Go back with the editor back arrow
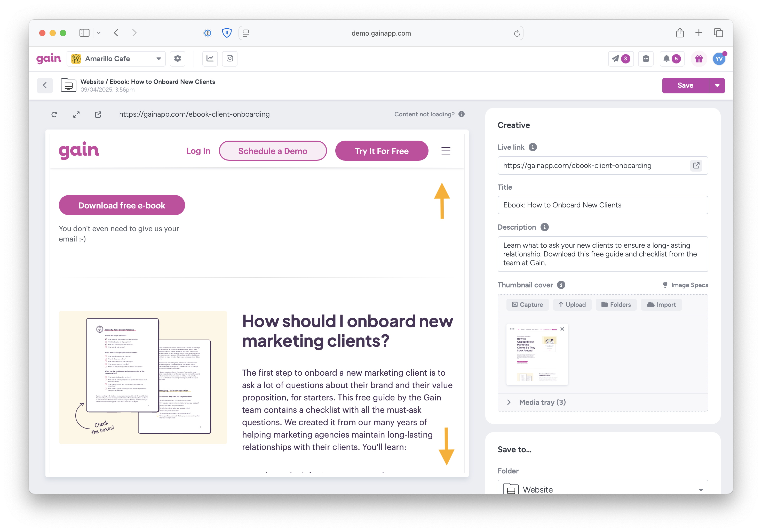Image resolution: width=762 pixels, height=532 pixels. click(45, 85)
